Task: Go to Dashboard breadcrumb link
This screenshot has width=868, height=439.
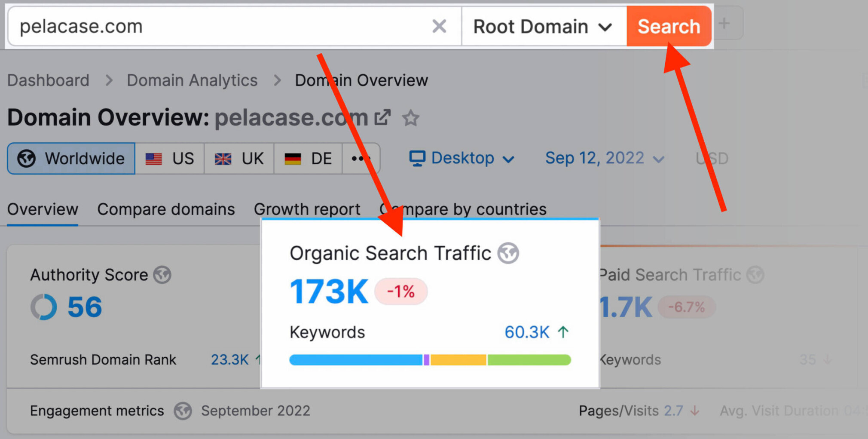Action: 48,80
